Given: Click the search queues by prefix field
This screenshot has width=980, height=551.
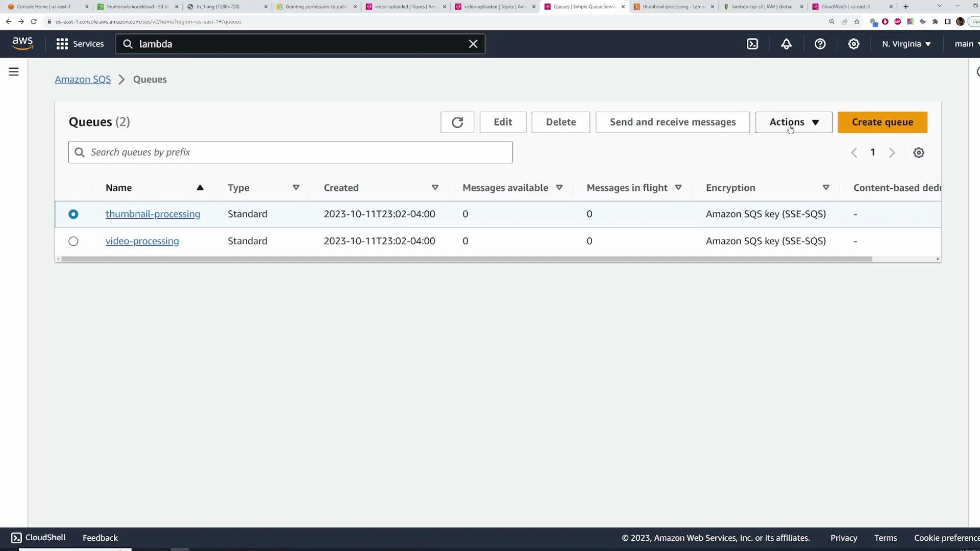Looking at the screenshot, I should click(x=290, y=152).
